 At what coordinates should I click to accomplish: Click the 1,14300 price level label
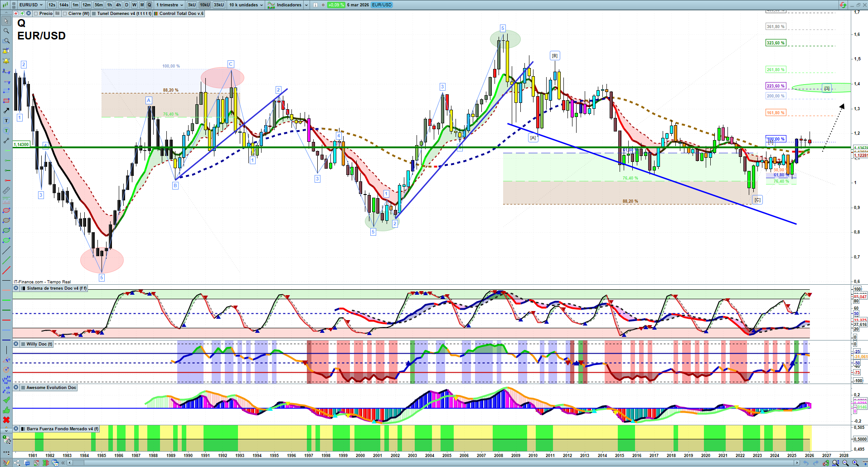pyautogui.click(x=21, y=145)
